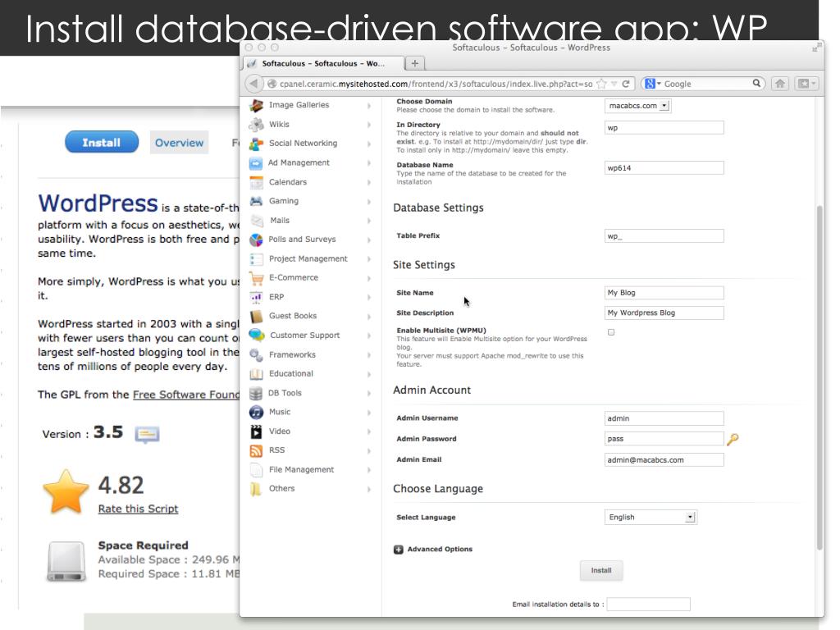Click the Rate this Script link
This screenshot has width=840, height=630.
pyautogui.click(x=138, y=509)
